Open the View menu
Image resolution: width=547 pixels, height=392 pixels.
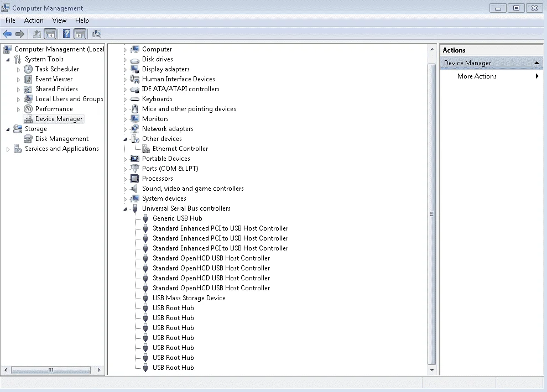coord(59,20)
